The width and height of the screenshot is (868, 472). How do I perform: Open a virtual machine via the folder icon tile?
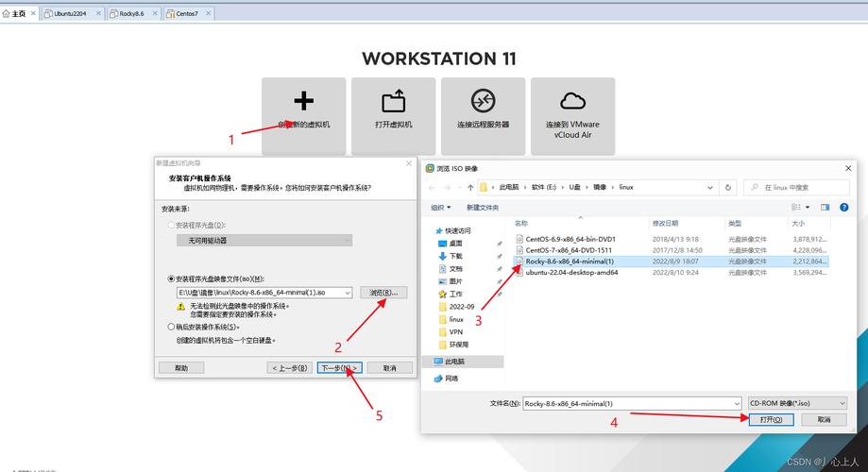click(393, 101)
